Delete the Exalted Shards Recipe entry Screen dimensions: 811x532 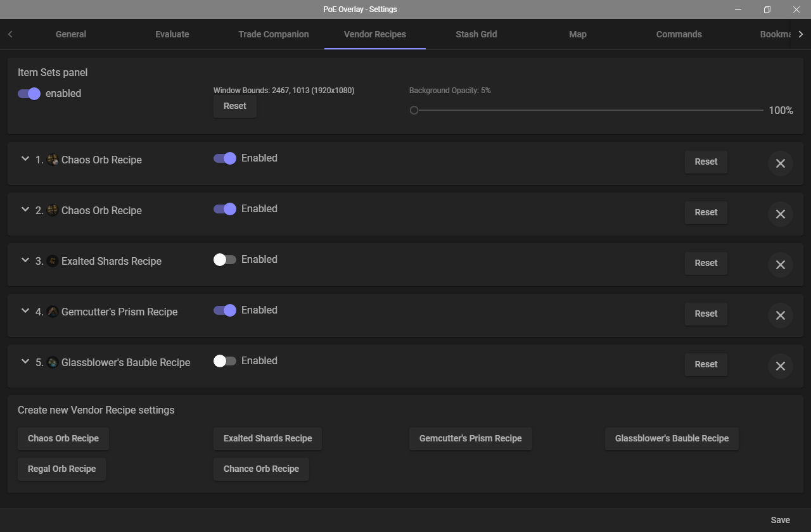pyautogui.click(x=781, y=265)
